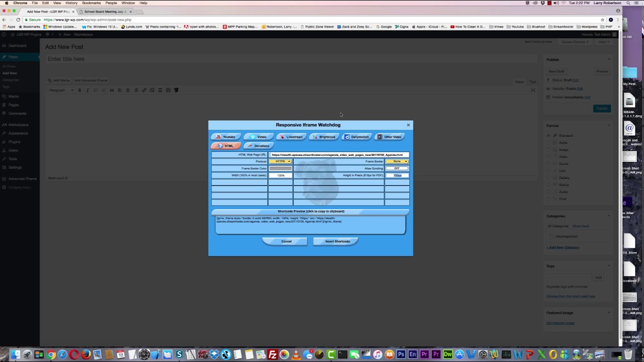
Task: Open the Bluehost bookmarks folder
Action: [x=536, y=27]
